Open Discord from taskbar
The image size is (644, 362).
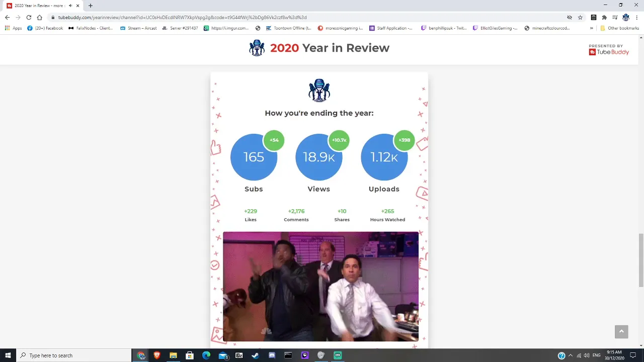pos(272,355)
